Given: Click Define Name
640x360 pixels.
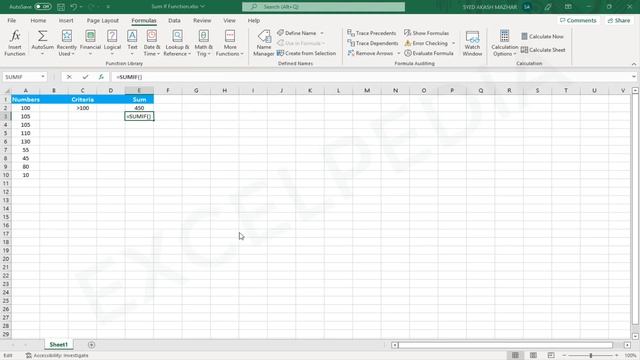Looking at the screenshot, I should coord(297,33).
